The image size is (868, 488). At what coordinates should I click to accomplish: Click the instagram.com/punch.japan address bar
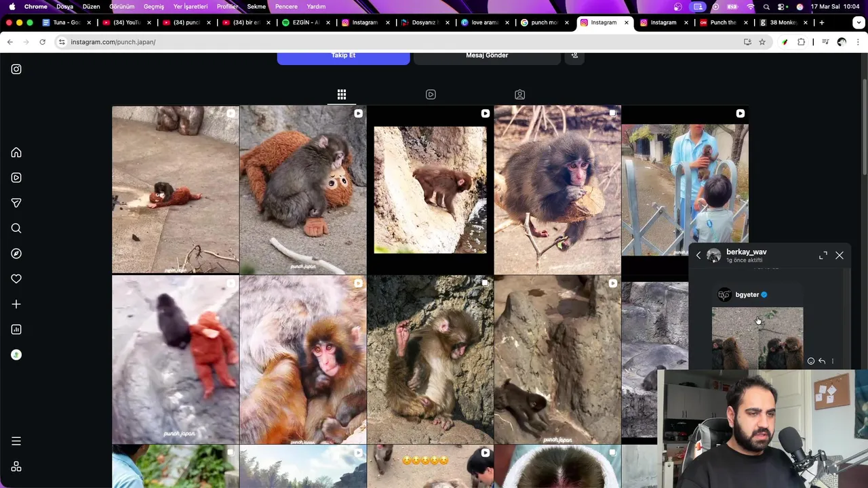400,42
